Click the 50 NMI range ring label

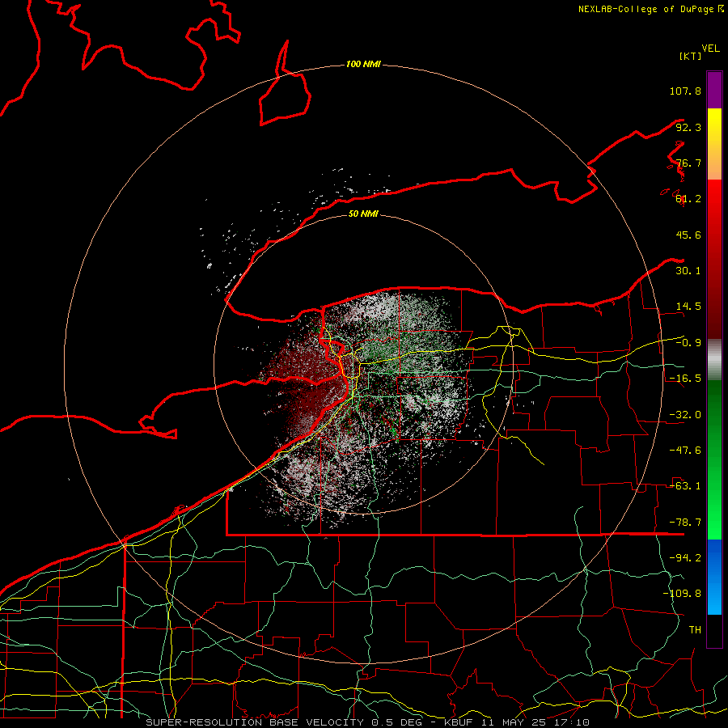coord(363,214)
